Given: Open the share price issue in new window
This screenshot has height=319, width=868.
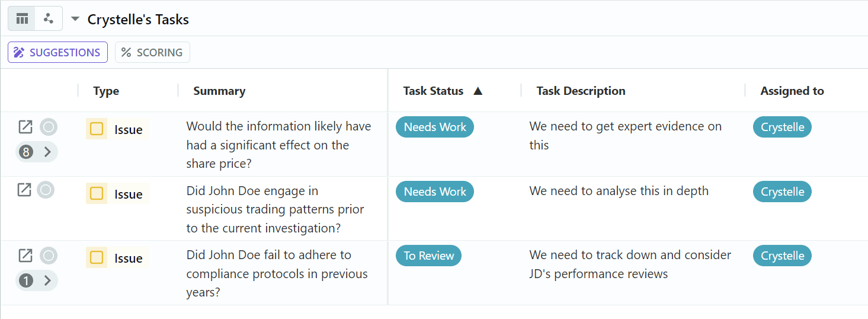Looking at the screenshot, I should [x=25, y=127].
